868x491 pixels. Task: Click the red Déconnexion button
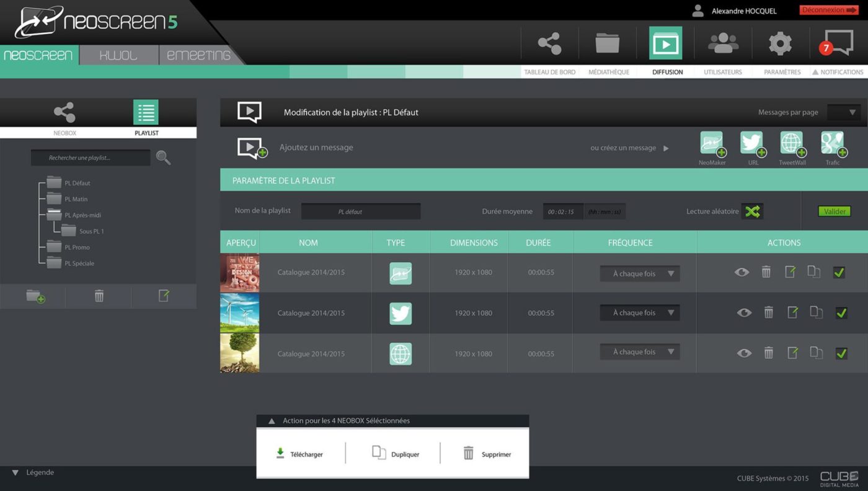(x=828, y=11)
